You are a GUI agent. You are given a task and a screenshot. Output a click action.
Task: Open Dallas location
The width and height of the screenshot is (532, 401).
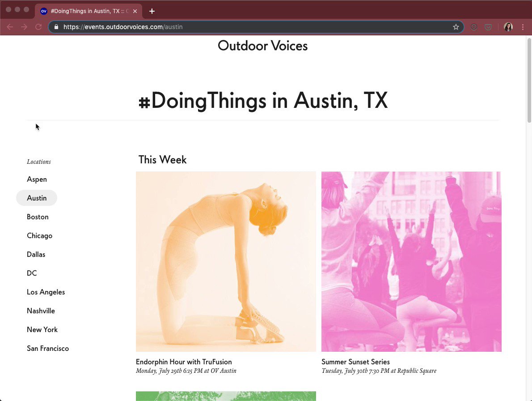[x=36, y=254]
